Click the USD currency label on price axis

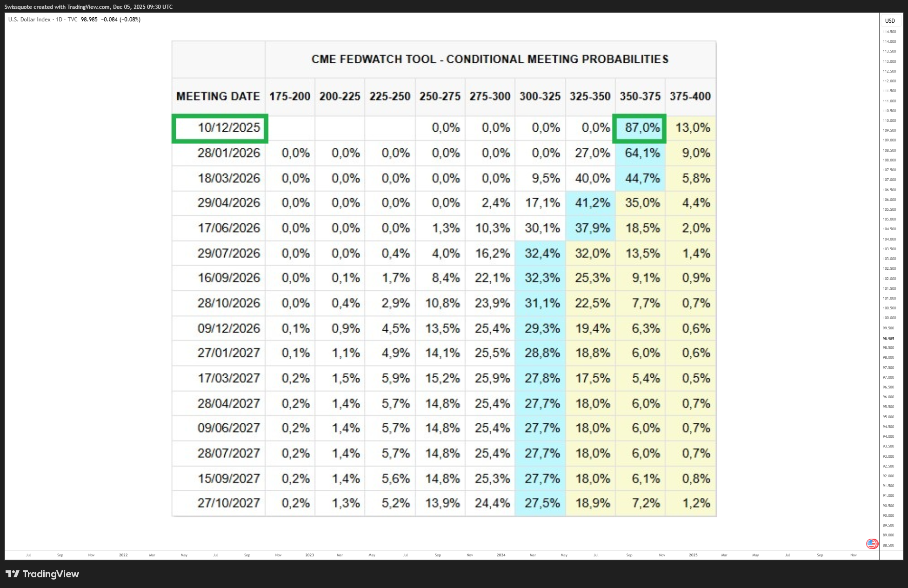(x=890, y=21)
